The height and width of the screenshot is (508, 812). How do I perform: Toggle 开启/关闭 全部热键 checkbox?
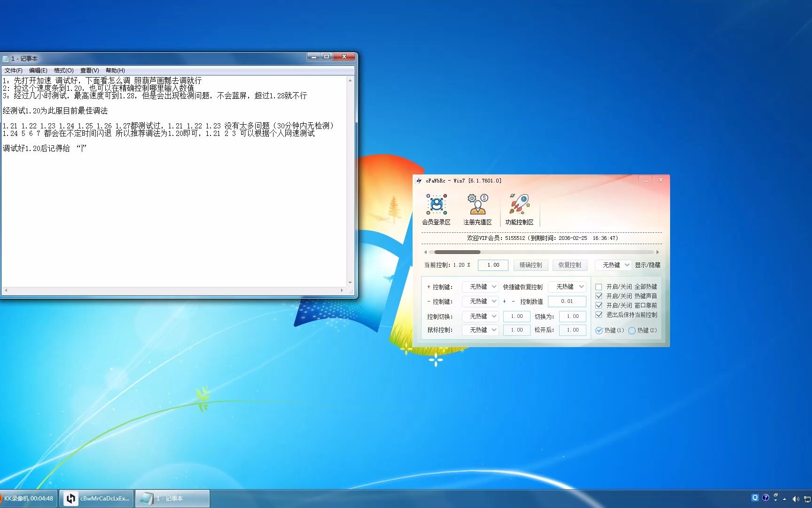(x=599, y=287)
